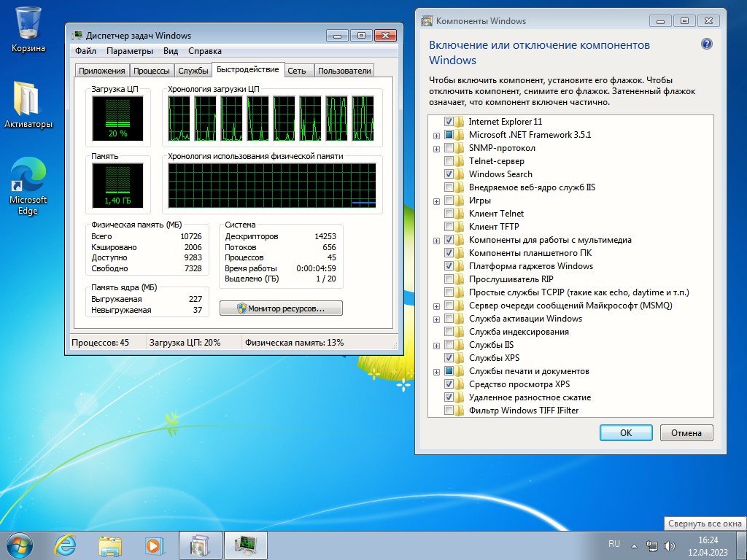This screenshot has height=560, width=747.
Task: Click the folder icon beside Клиент Telnet
Action: (x=460, y=214)
